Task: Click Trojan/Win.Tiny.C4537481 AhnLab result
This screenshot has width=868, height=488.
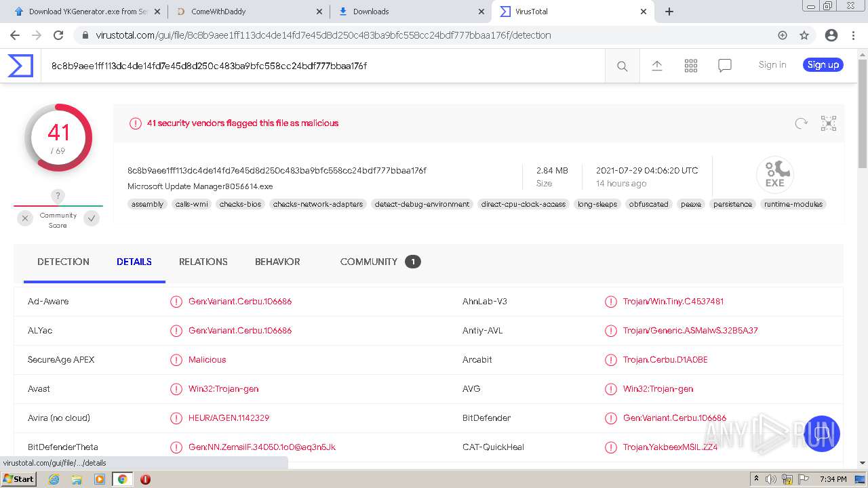Action: point(673,301)
